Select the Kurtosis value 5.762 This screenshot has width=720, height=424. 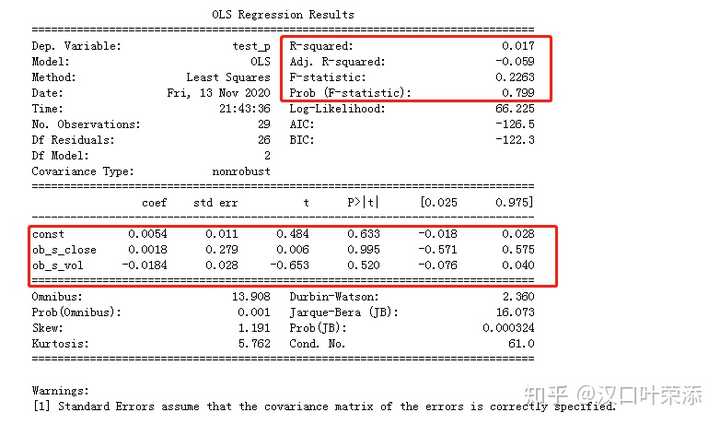254,344
